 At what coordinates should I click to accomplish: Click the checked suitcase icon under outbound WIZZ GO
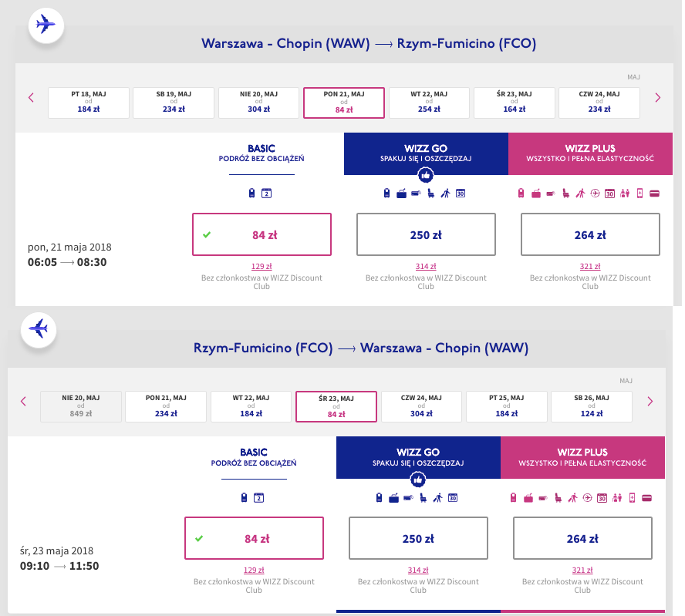point(401,194)
